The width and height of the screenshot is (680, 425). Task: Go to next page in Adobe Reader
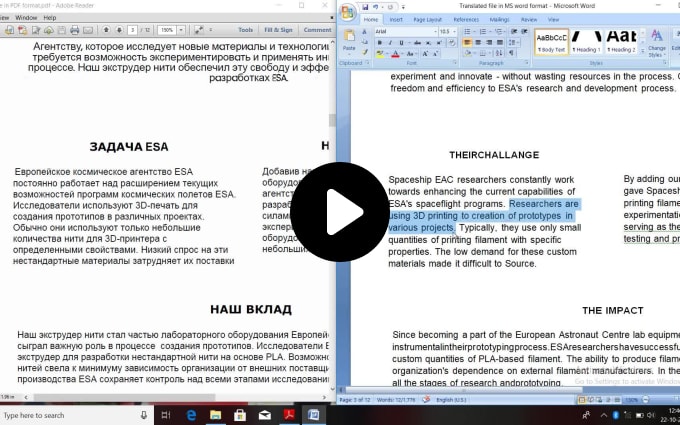pos(119,30)
